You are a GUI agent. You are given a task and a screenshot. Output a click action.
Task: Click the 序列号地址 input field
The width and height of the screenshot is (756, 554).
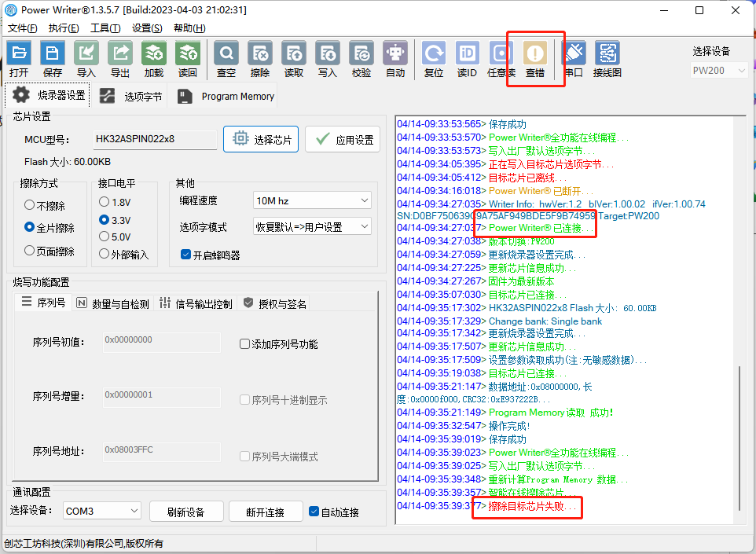coord(162,453)
